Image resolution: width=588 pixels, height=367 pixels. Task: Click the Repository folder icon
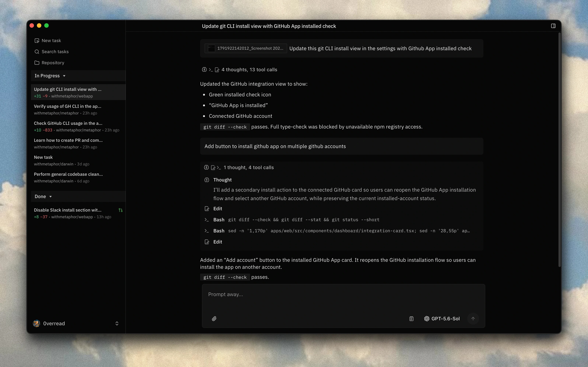click(37, 63)
